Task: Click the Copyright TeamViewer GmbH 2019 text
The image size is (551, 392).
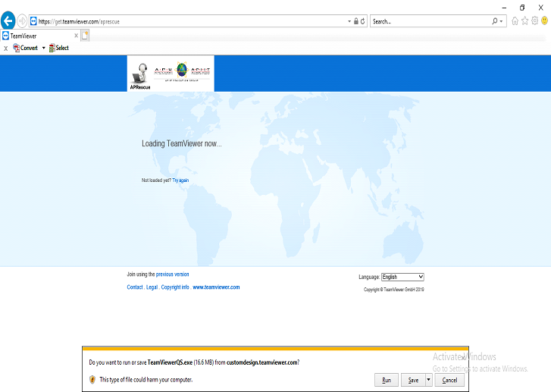Action: pyautogui.click(x=394, y=290)
